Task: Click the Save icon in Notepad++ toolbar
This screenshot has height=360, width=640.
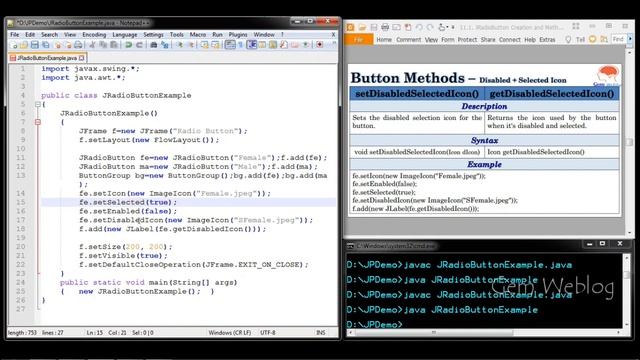Action: pyautogui.click(x=35, y=45)
